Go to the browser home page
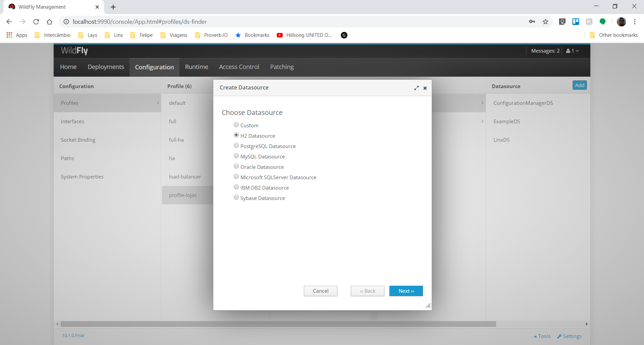This screenshot has height=345, width=644. pos(50,22)
